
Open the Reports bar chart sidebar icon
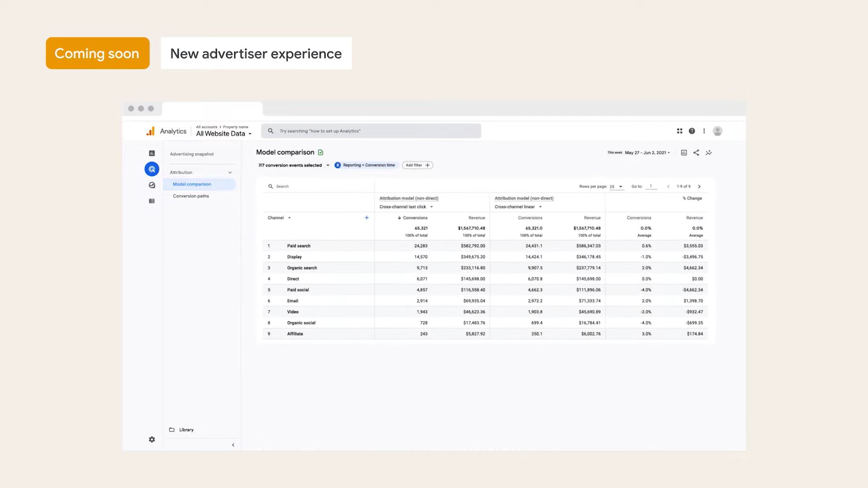[x=152, y=153]
